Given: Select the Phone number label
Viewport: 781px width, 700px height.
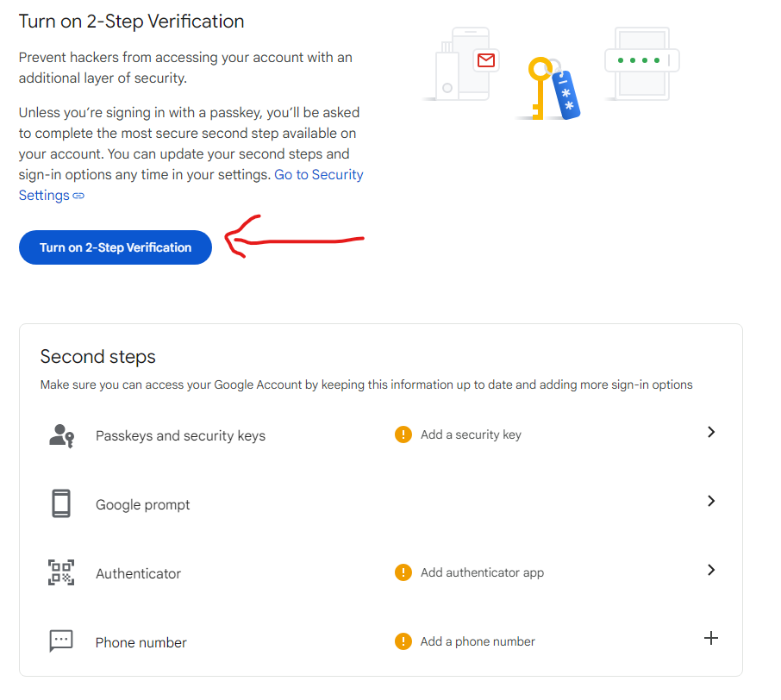Looking at the screenshot, I should point(141,643).
